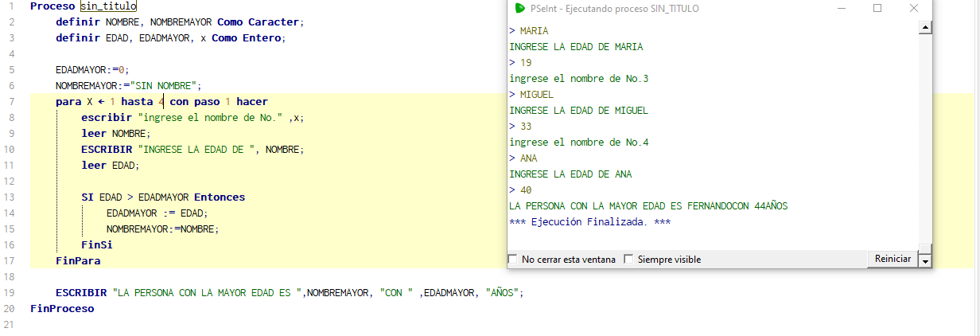
Task: Click the input value '> 40' in the console
Action: coord(520,189)
